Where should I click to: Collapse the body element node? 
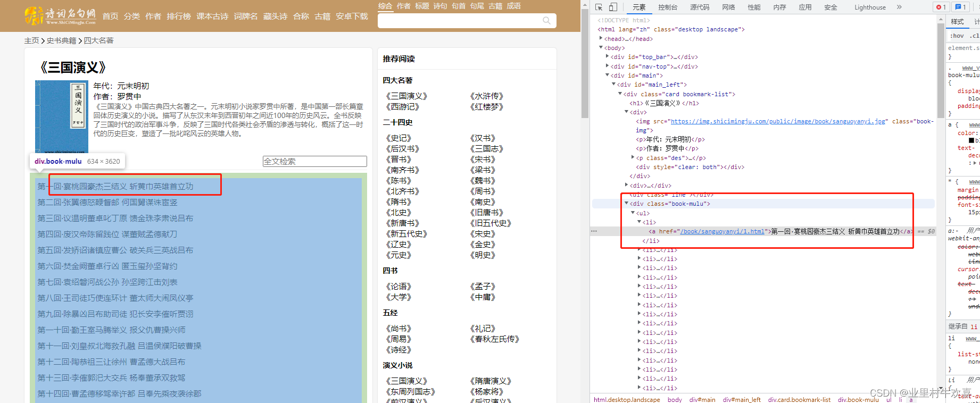[601, 47]
